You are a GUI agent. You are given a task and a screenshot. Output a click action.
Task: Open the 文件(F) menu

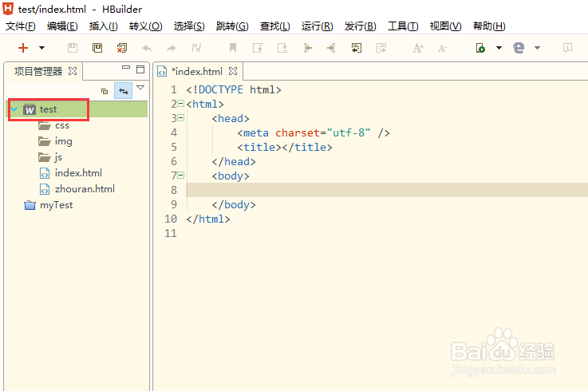point(21,26)
